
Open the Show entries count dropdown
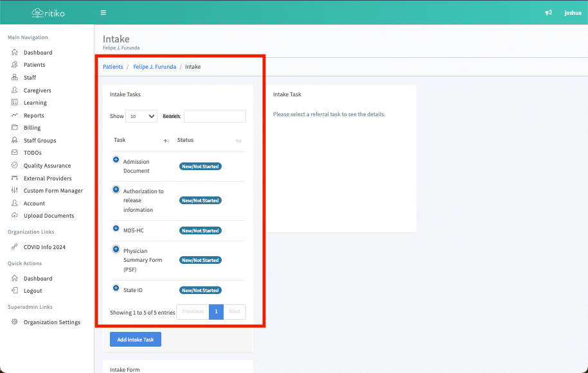(x=141, y=116)
